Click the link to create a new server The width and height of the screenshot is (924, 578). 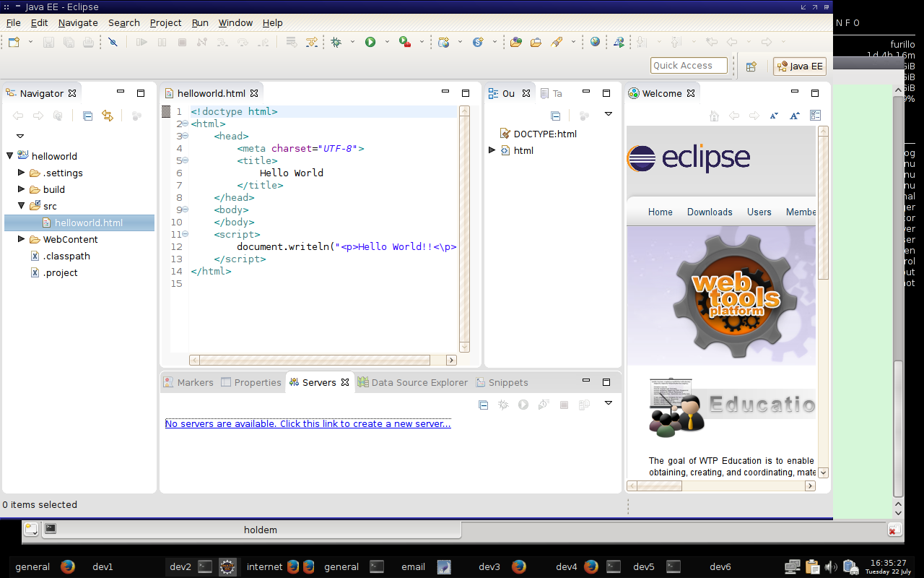tap(308, 423)
